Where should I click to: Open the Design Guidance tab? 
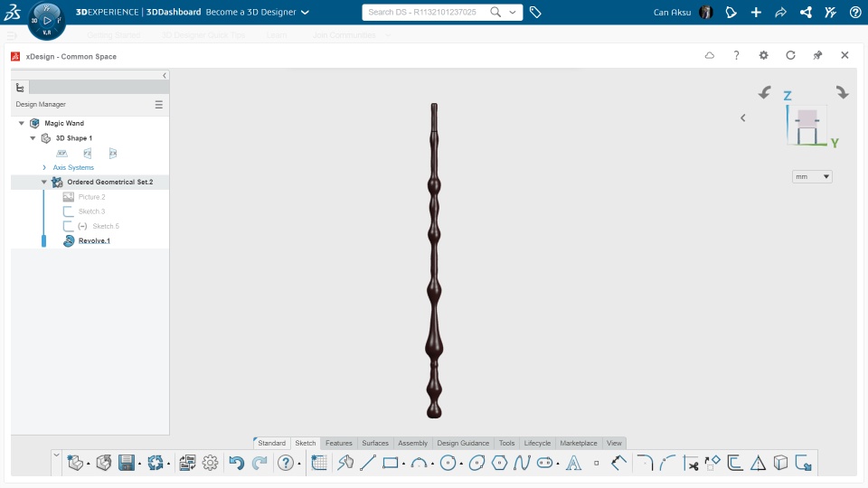tap(463, 443)
